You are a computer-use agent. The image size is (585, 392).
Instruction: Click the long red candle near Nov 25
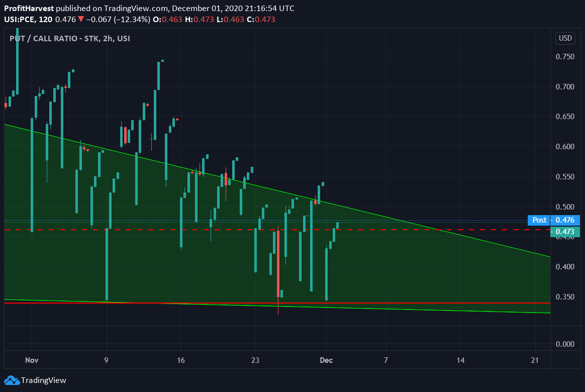click(278, 264)
